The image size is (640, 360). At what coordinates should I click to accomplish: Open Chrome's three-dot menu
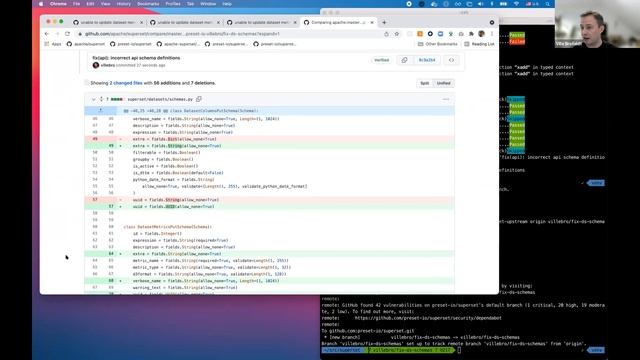click(492, 34)
